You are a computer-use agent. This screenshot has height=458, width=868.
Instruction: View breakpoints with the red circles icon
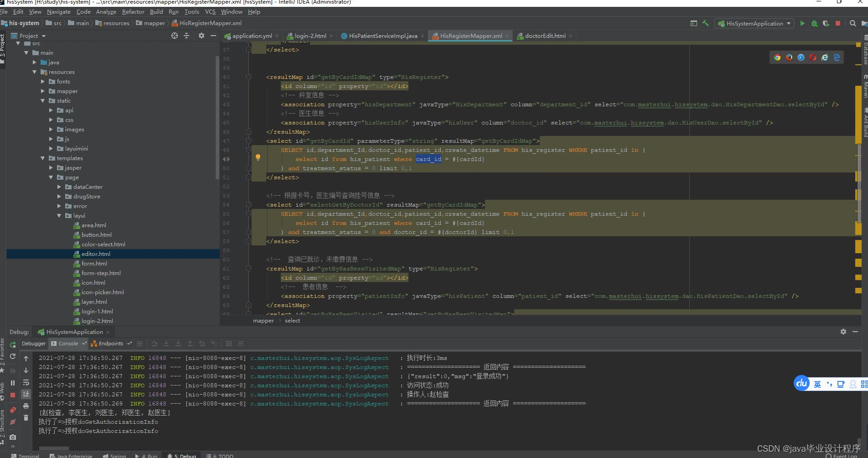13,410
